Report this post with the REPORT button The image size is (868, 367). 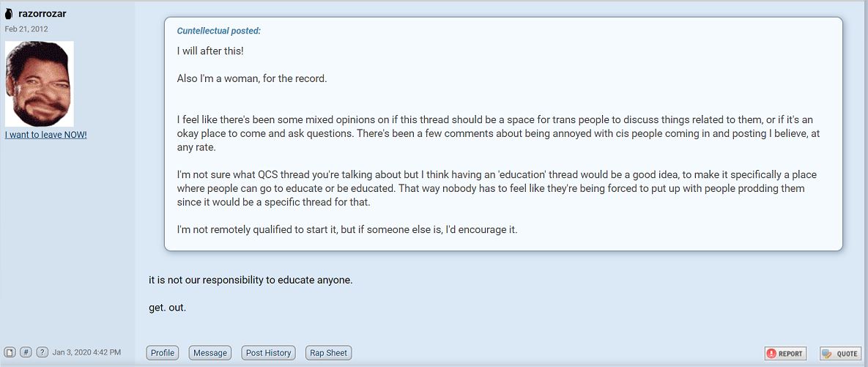pos(785,354)
